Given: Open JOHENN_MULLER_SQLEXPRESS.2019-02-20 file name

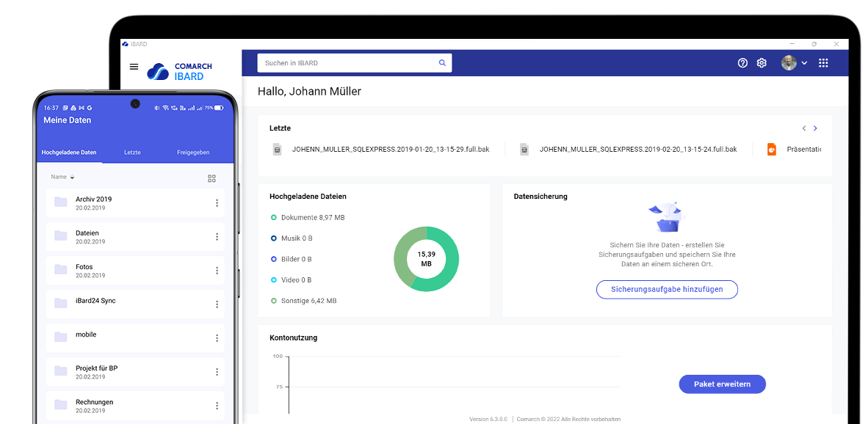Looking at the screenshot, I should pos(638,149).
